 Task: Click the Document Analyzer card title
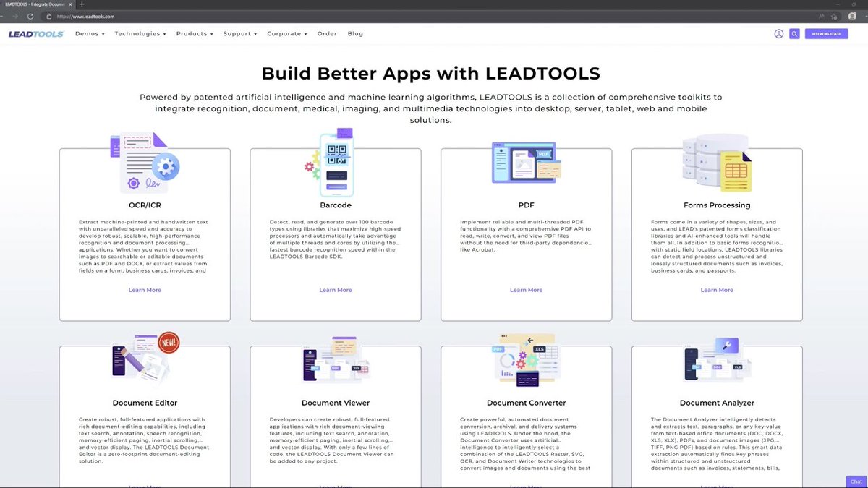[717, 403]
